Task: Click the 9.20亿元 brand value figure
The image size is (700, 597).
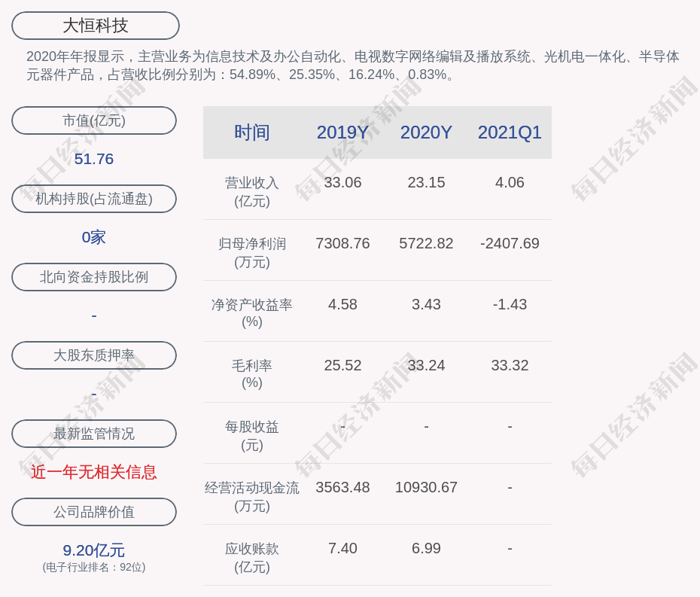Action: click(94, 550)
